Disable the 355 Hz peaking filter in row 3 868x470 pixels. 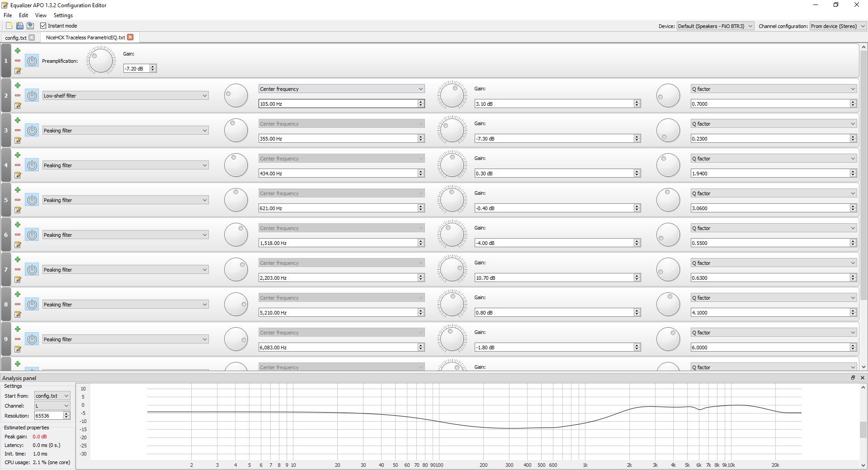[32, 130]
